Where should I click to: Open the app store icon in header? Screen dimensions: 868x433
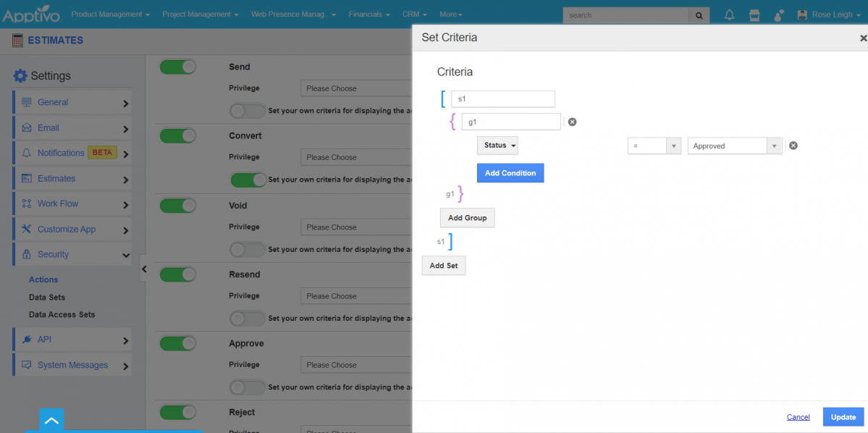(x=754, y=14)
